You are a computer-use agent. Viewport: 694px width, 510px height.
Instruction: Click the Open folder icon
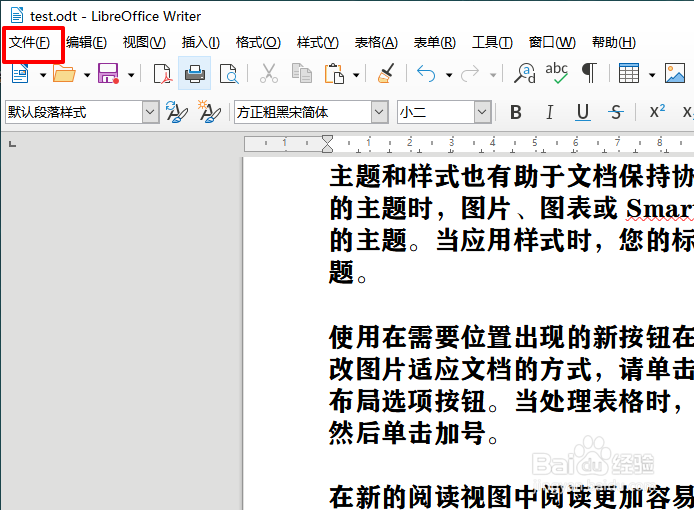[x=64, y=73]
